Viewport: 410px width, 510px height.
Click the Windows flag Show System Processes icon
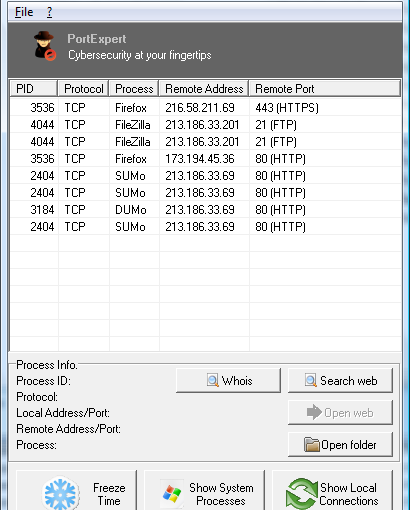click(172, 493)
